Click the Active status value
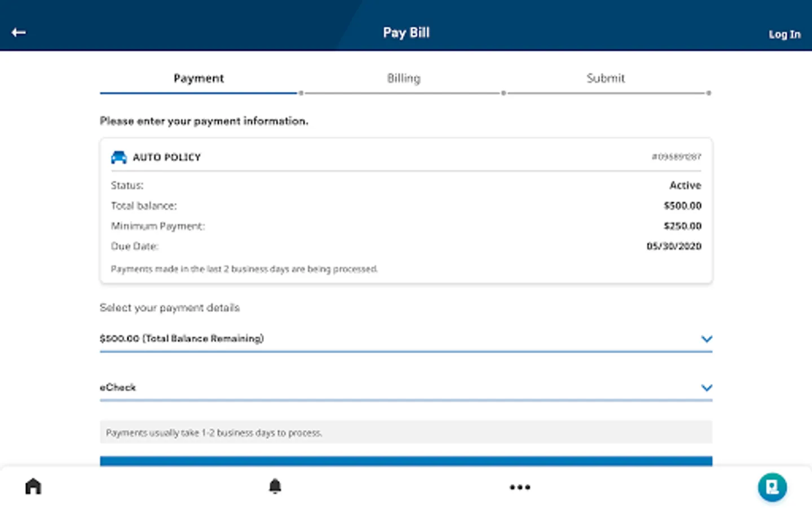812x508 pixels. point(685,185)
